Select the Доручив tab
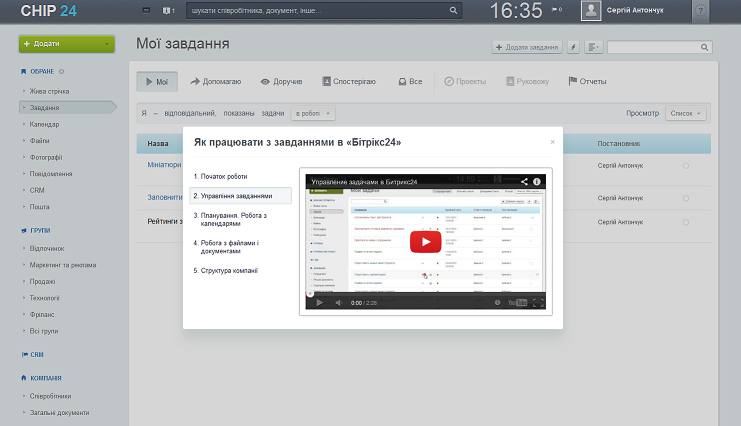 point(281,82)
